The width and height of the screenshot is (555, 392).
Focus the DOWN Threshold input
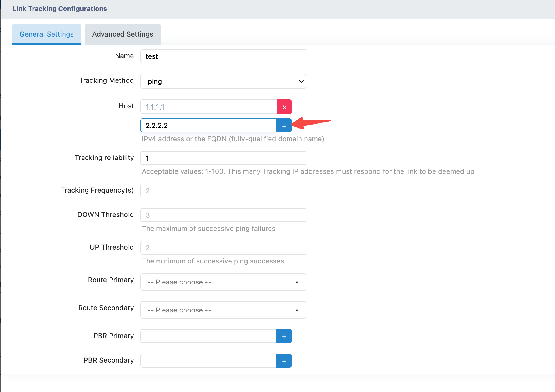click(x=223, y=215)
